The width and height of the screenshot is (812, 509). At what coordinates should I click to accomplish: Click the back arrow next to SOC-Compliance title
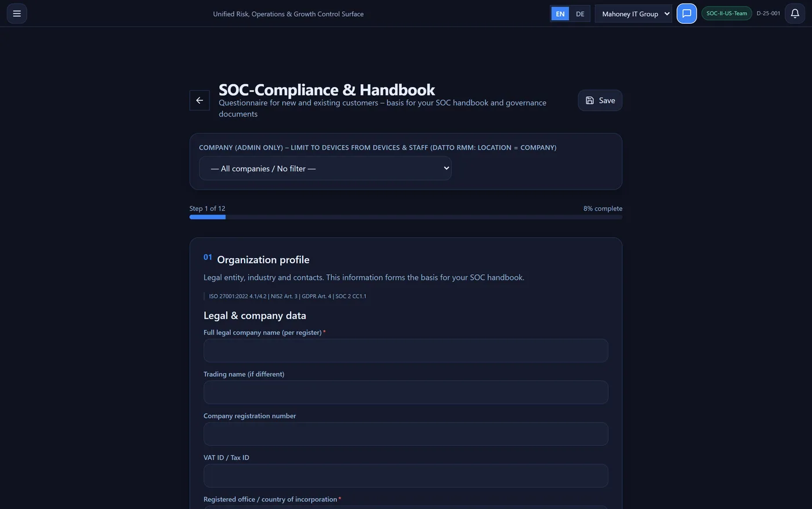pos(199,100)
